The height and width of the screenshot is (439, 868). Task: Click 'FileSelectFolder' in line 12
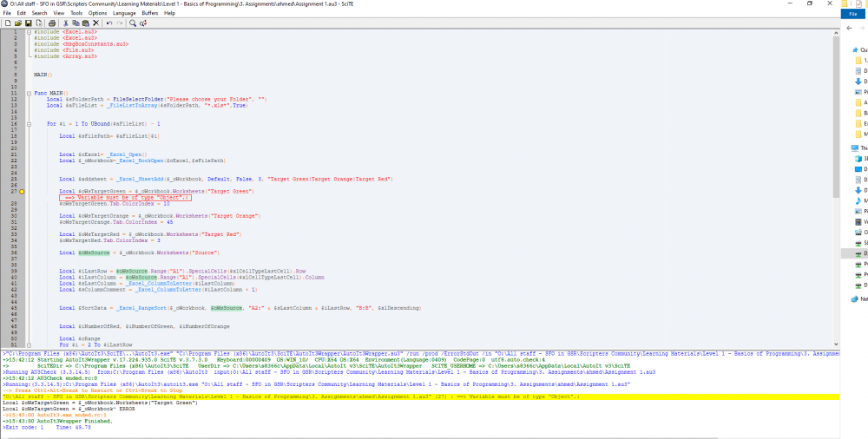[138, 99]
